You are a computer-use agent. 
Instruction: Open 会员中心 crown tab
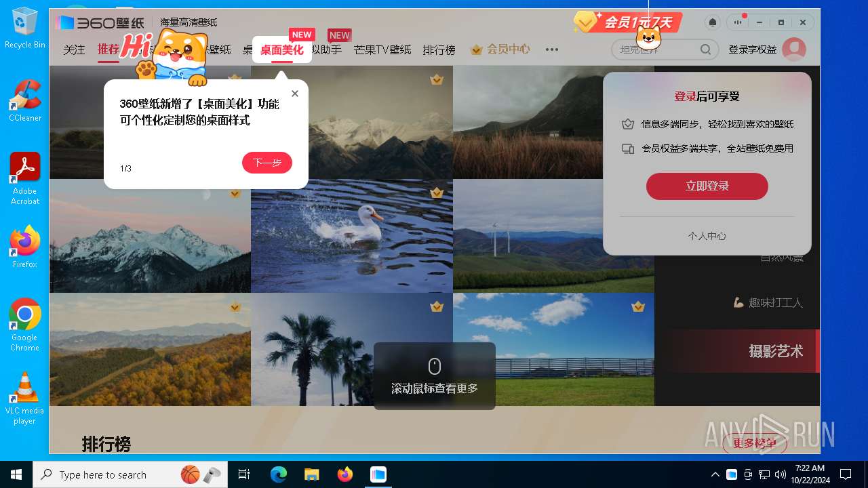pyautogui.click(x=500, y=49)
